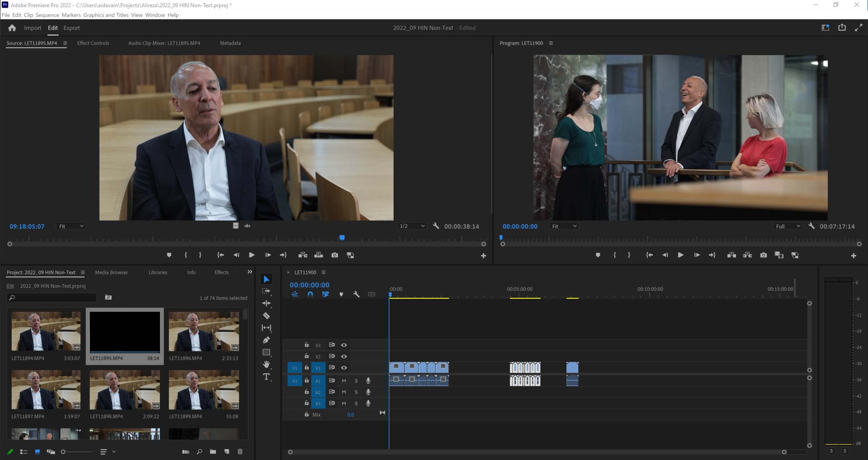Toggle lock on track V3
The image size is (868, 460).
click(307, 345)
